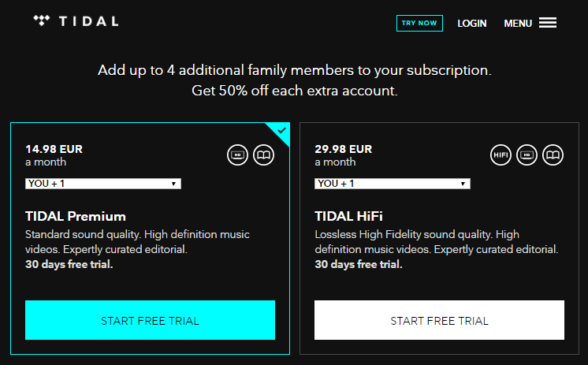Click the dropdown arrow in HiFi family selector
The image size is (588, 365).
463,184
